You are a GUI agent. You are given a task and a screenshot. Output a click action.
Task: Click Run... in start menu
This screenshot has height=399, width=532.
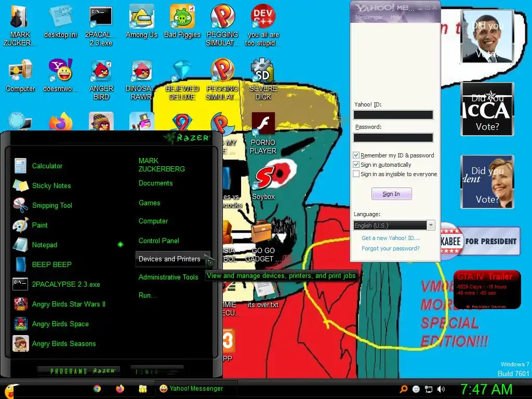pos(147,295)
